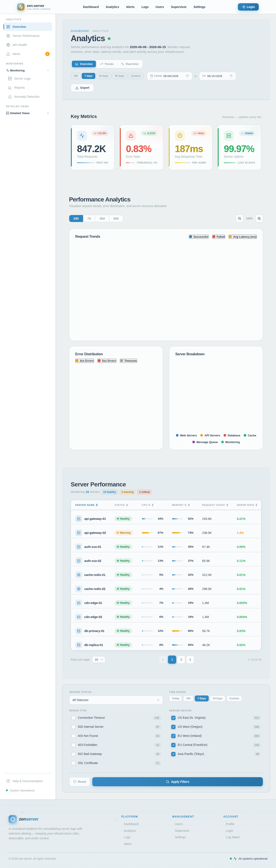Click the cdn-edge-01 drive icon

click(x=78, y=603)
